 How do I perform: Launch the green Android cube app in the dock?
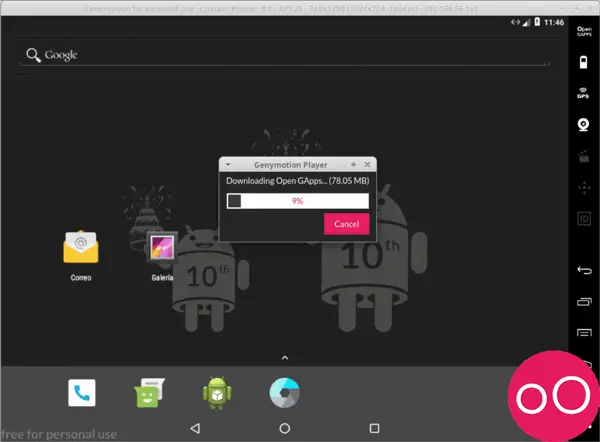[217, 393]
